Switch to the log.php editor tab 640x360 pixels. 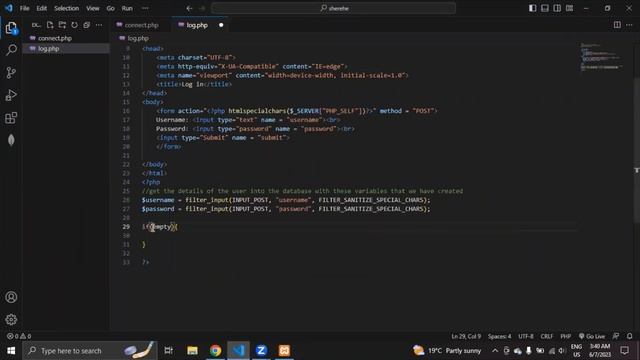coord(197,25)
